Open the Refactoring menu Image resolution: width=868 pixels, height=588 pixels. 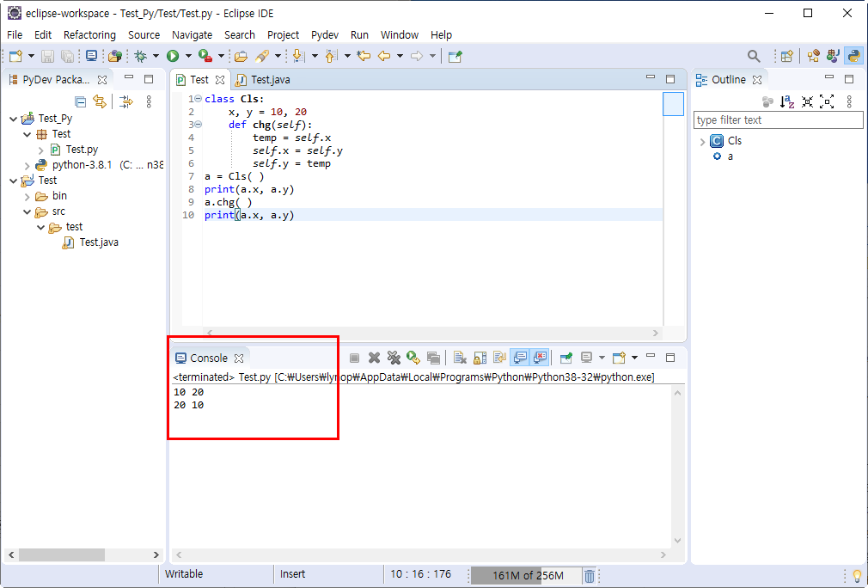(89, 35)
